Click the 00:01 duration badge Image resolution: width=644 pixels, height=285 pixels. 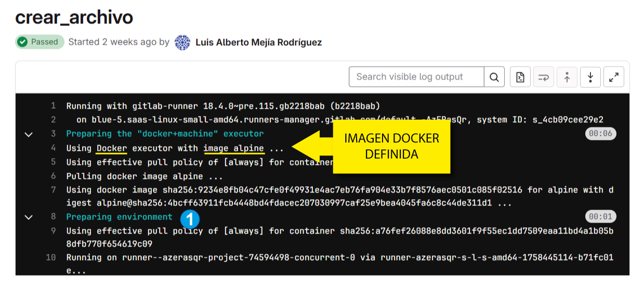tap(600, 217)
